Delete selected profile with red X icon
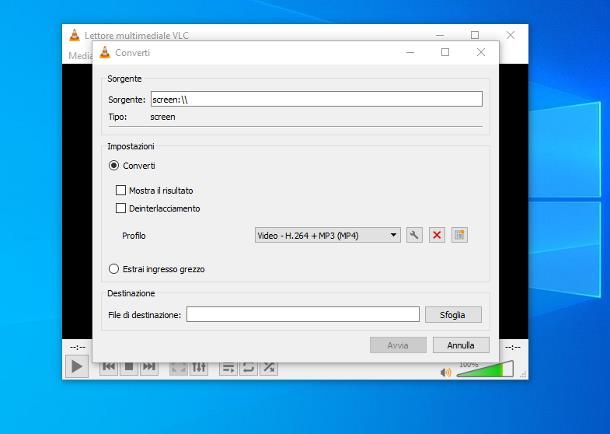This screenshot has height=434, width=610. pyautogui.click(x=437, y=235)
